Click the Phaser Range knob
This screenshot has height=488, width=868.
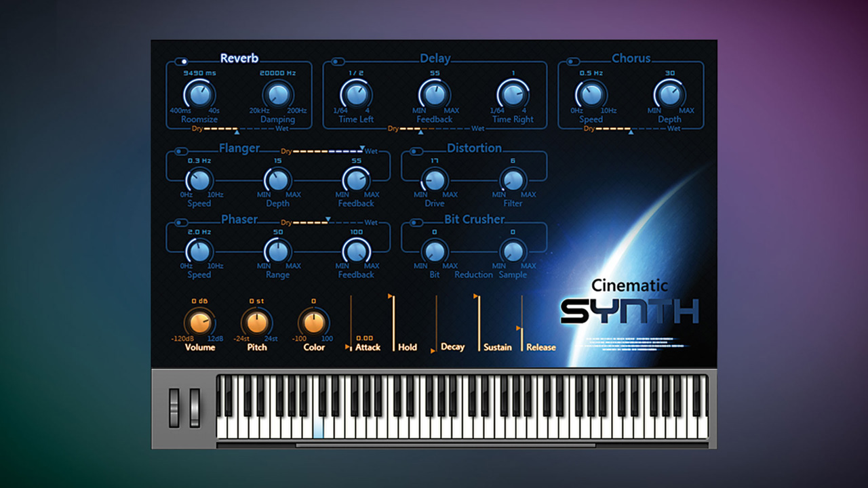277,251
